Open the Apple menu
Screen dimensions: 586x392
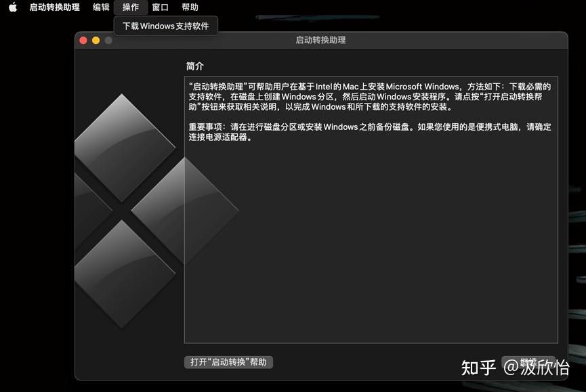13,7
